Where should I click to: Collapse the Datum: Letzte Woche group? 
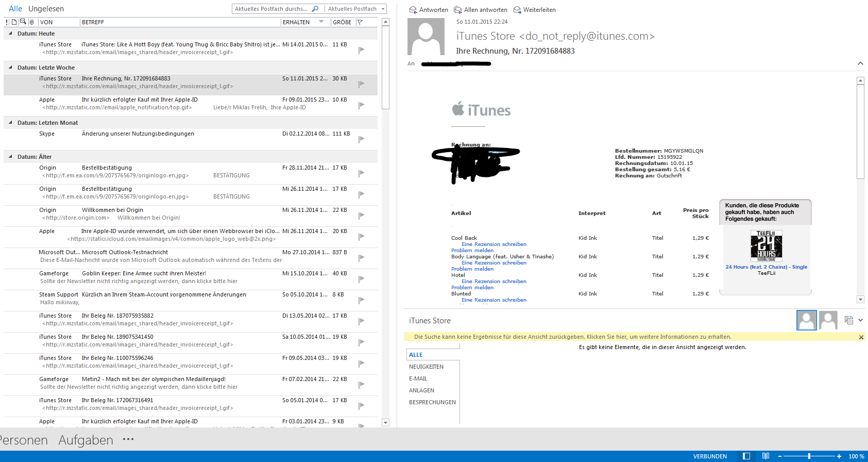pos(10,67)
